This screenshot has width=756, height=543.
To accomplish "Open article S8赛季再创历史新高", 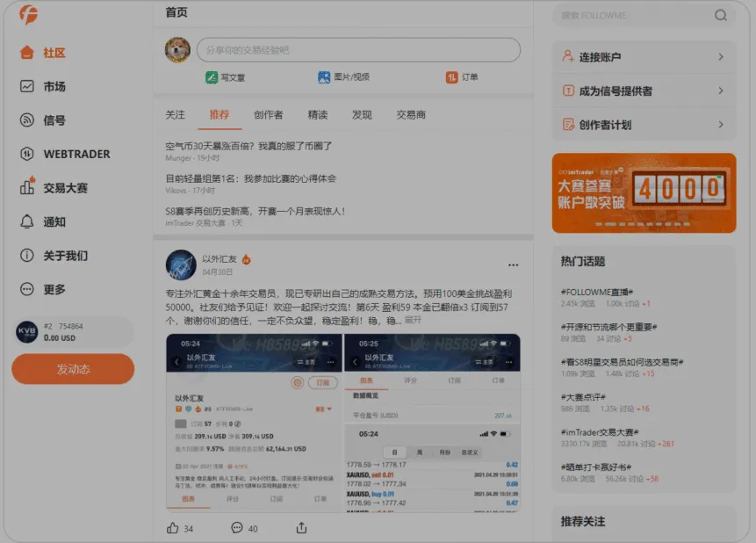I will coord(255,211).
